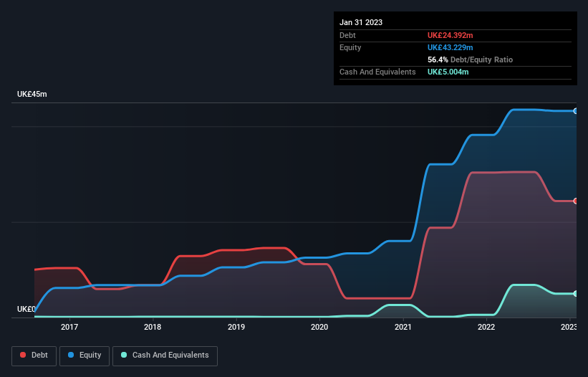Click Cash And Equivalents label in tooltip
The height and width of the screenshot is (377, 588).
[x=377, y=72]
